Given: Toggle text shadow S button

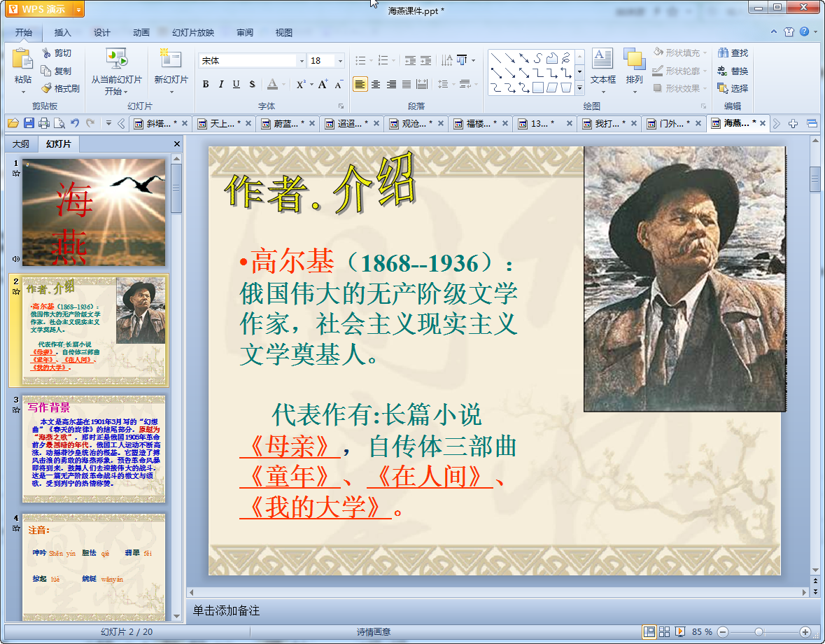Looking at the screenshot, I should click(x=252, y=84).
